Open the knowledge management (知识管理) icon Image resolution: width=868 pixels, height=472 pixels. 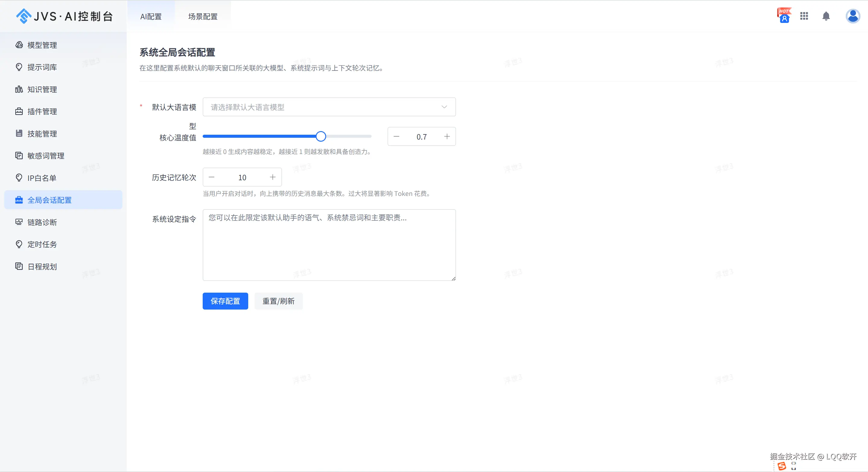click(x=19, y=89)
